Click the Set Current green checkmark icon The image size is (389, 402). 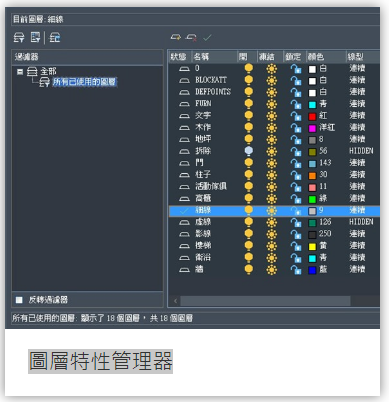coord(207,38)
